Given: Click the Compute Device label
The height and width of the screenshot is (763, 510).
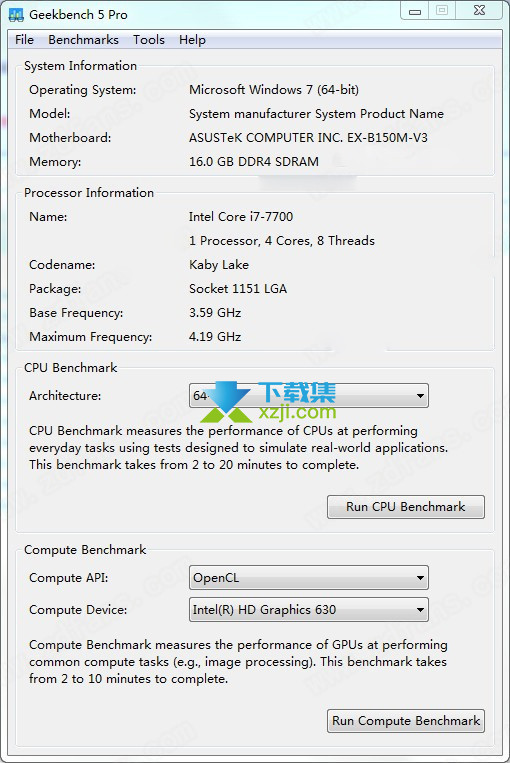Looking at the screenshot, I should [x=78, y=610].
